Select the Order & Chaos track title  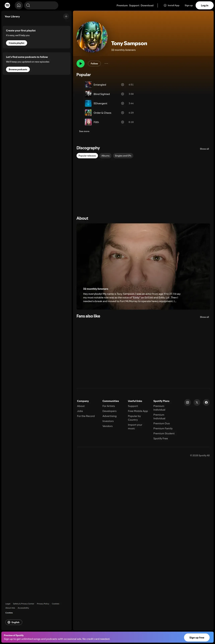(102, 113)
